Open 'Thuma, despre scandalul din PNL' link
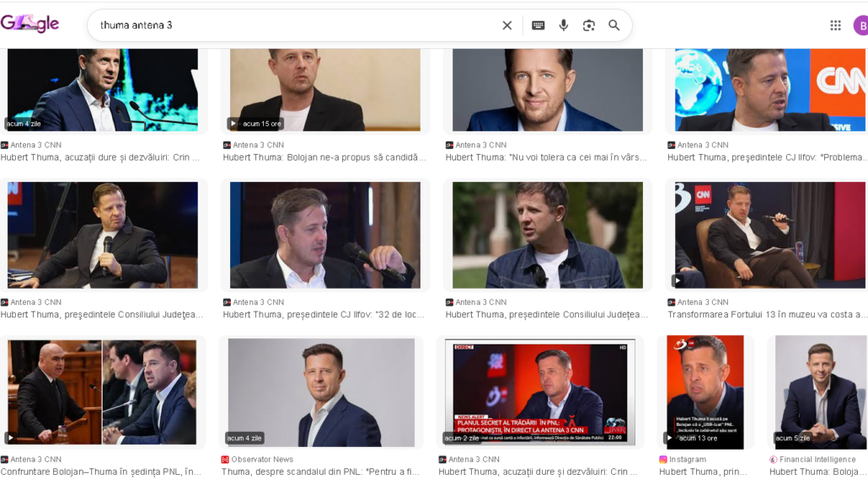Viewport: 868px width, 490px height. click(x=320, y=471)
